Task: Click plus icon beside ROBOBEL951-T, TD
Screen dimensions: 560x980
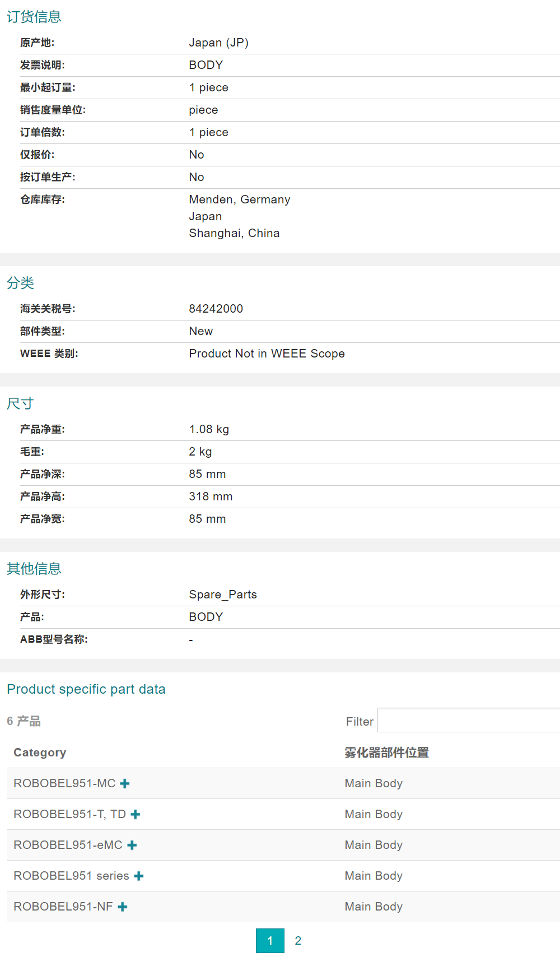Action: [x=135, y=815]
